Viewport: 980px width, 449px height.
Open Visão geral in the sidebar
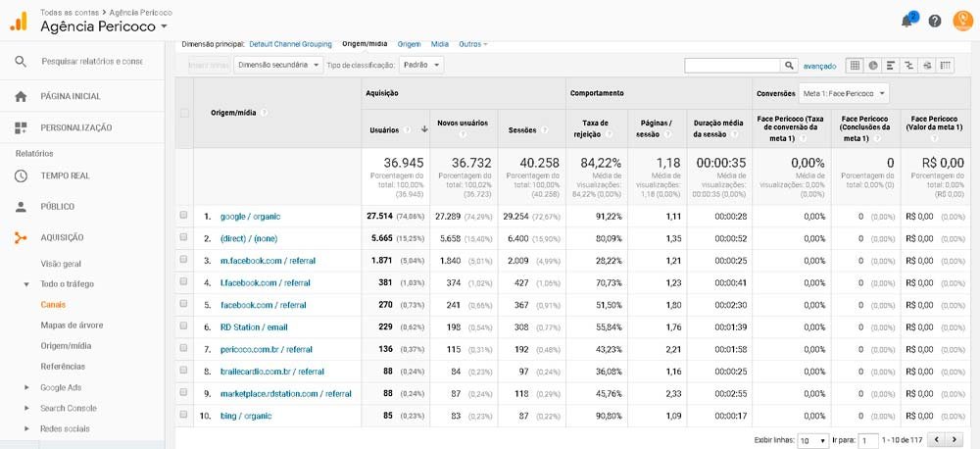(x=61, y=264)
